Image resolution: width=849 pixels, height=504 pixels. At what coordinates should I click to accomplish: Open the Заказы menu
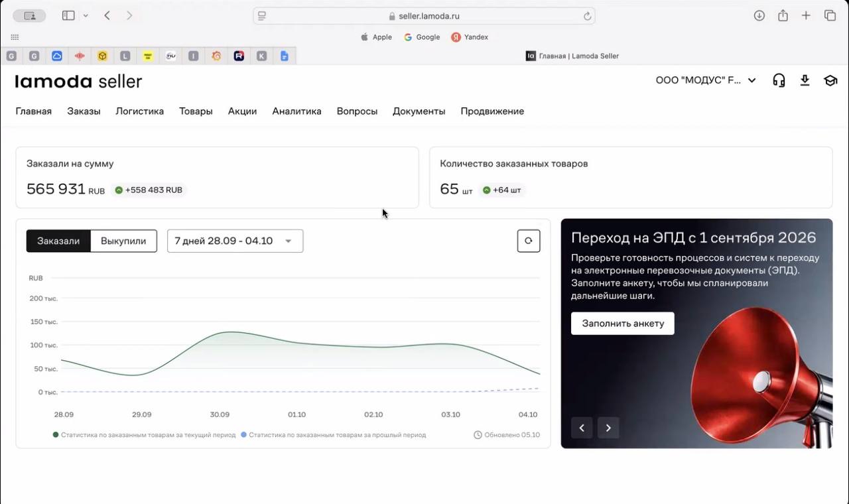84,111
